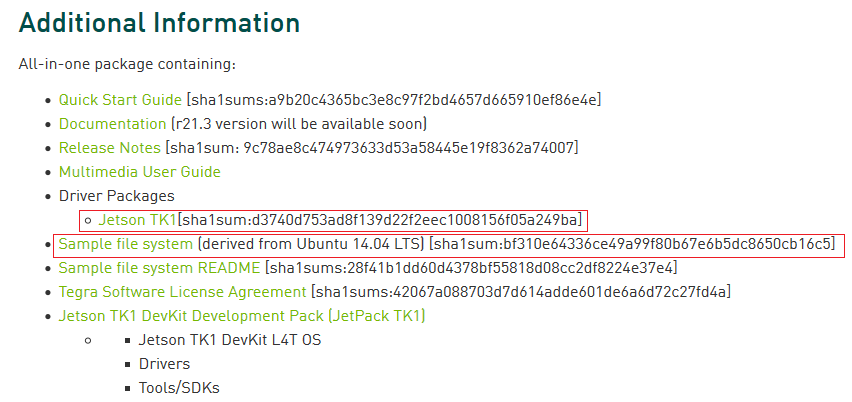Click the README sha1sums hash text

(x=471, y=268)
